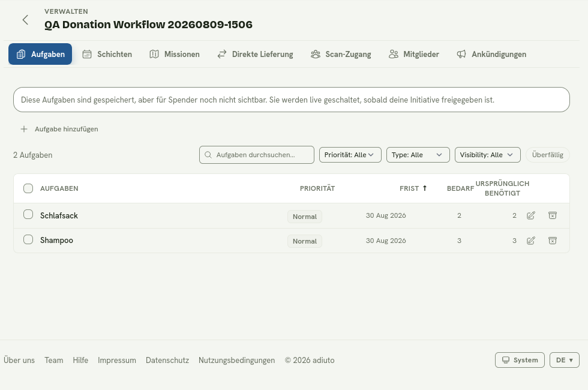The width and height of the screenshot is (588, 390).
Task: Click the Schlafsack task name
Action: (x=59, y=215)
